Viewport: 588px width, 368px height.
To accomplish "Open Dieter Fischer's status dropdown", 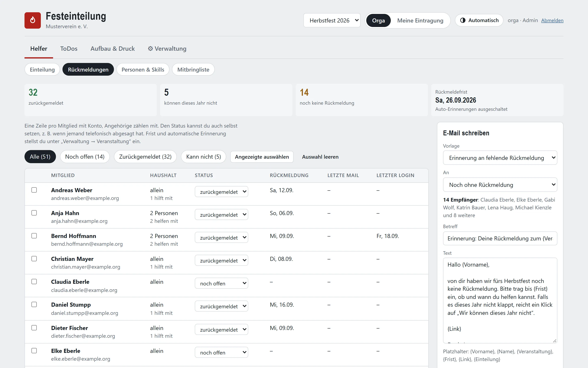I will 221,330.
